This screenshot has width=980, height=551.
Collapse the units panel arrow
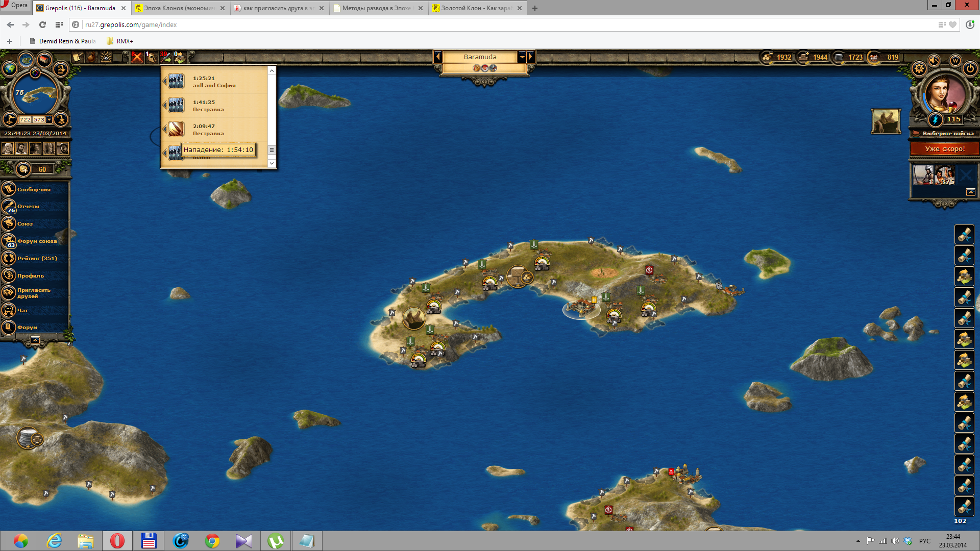971,192
